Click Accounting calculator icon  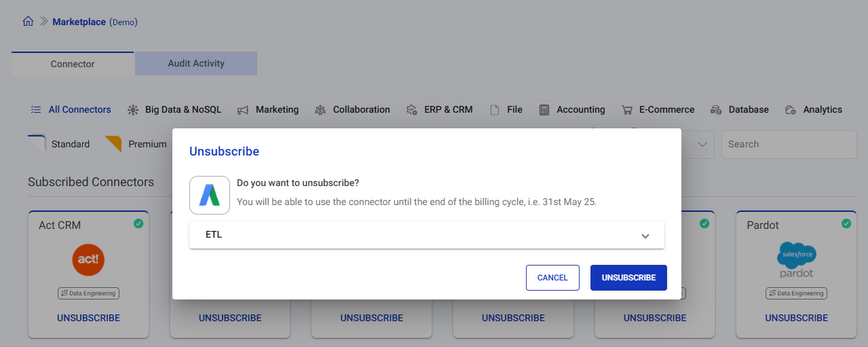(544, 109)
